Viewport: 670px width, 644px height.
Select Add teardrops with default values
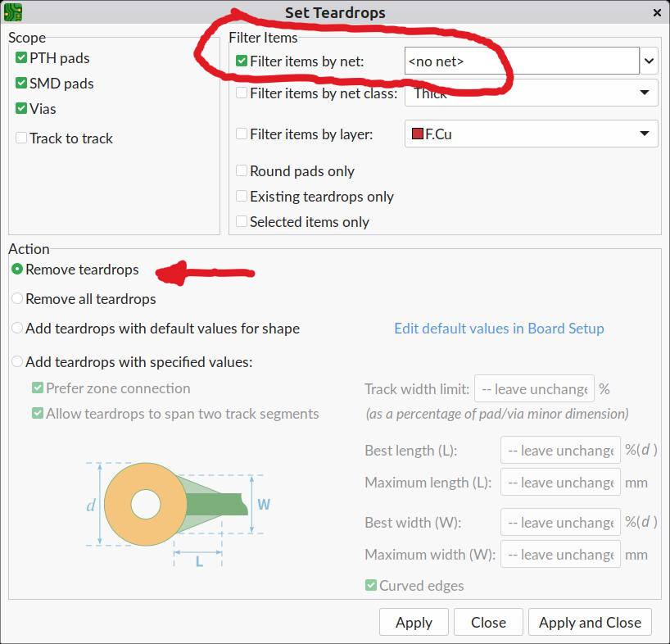[x=17, y=329]
